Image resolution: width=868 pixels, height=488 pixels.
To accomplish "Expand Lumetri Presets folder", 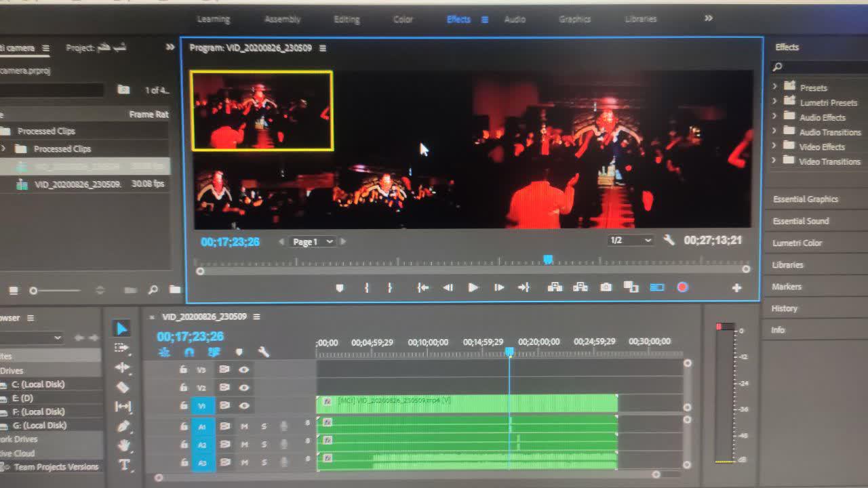I will (775, 102).
